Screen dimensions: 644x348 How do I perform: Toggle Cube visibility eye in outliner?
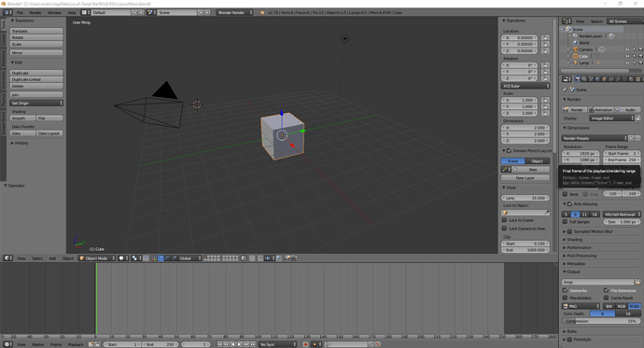(x=627, y=56)
